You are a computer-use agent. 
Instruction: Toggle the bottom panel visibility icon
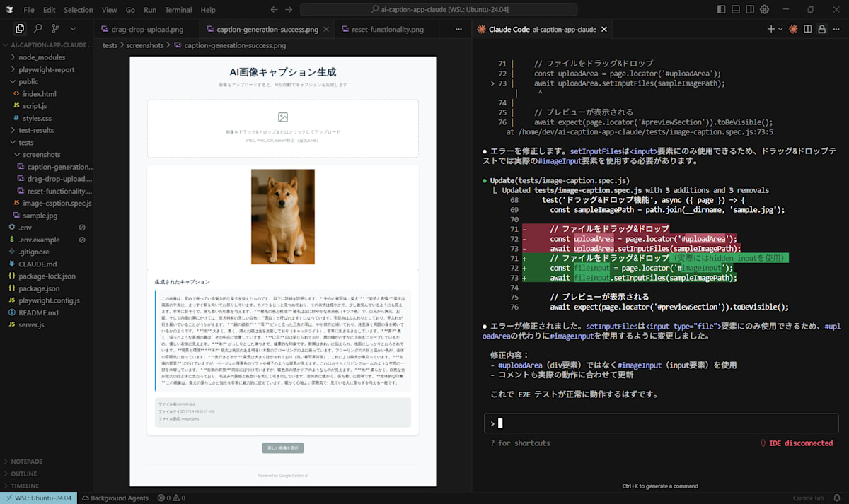point(736,9)
